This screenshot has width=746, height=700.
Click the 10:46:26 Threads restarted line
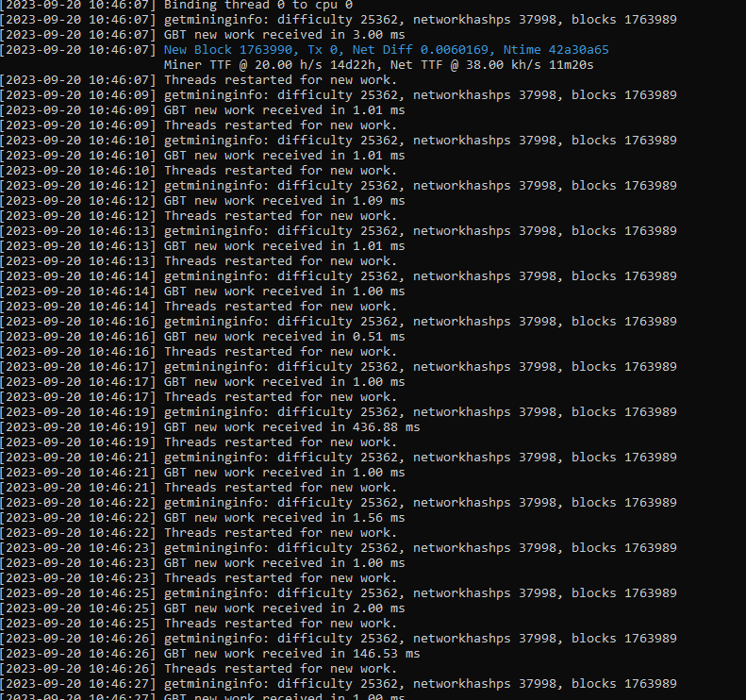198,669
